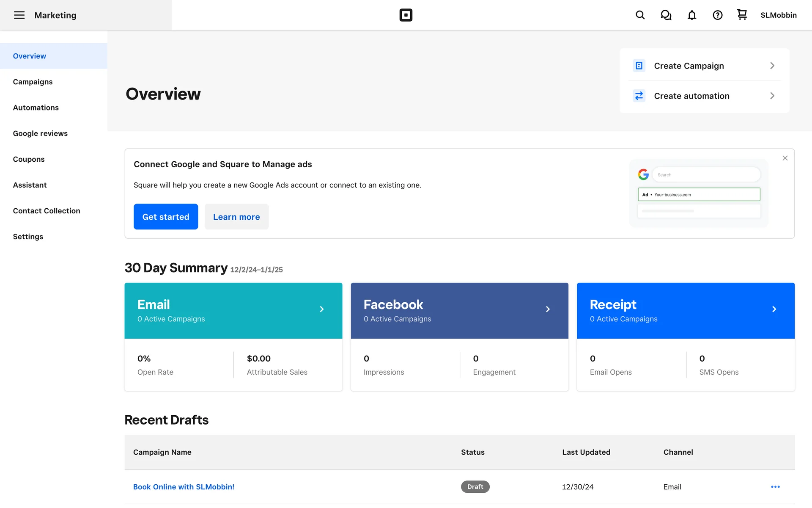The height and width of the screenshot is (508, 812).
Task: Open the shopping cart icon
Action: [x=742, y=15]
